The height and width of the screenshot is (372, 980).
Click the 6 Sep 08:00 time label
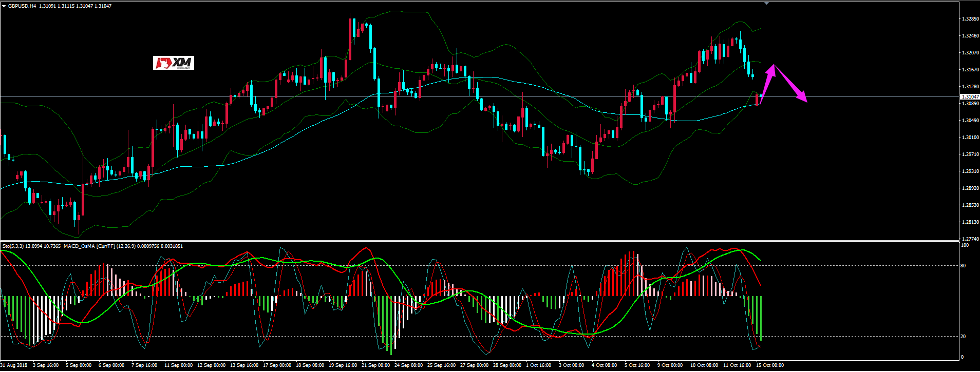coord(111,365)
